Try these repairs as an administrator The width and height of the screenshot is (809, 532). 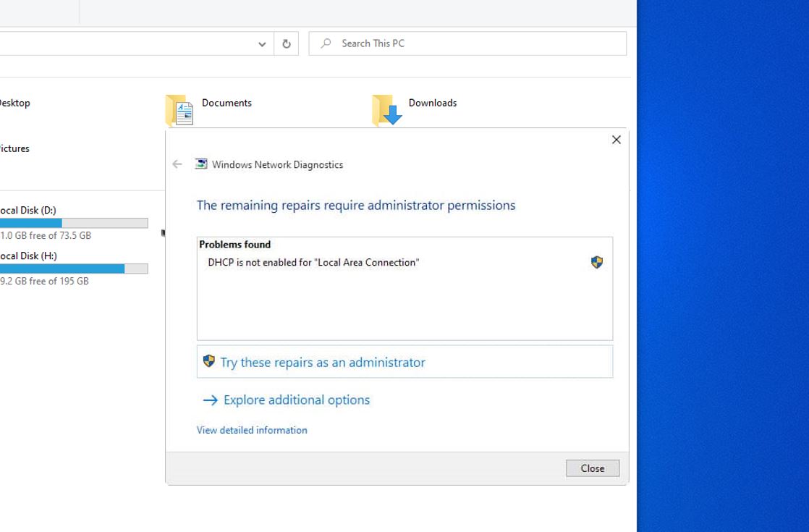click(323, 362)
